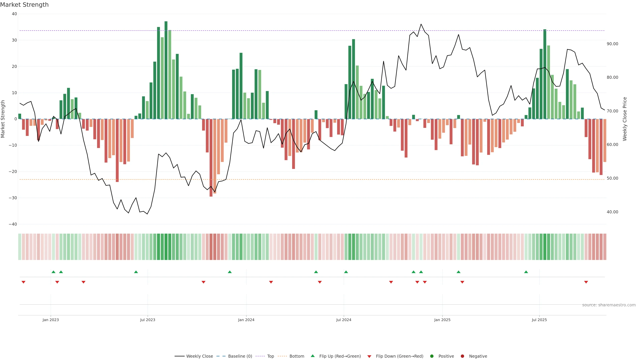The width and height of the screenshot is (644, 362).
Task: Click the Jan 2023 x-axis label
Action: [50, 320]
